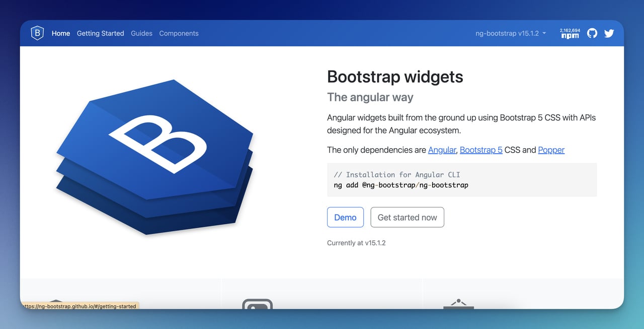Open the Twitter bird icon
644x329 pixels.
[x=609, y=33]
